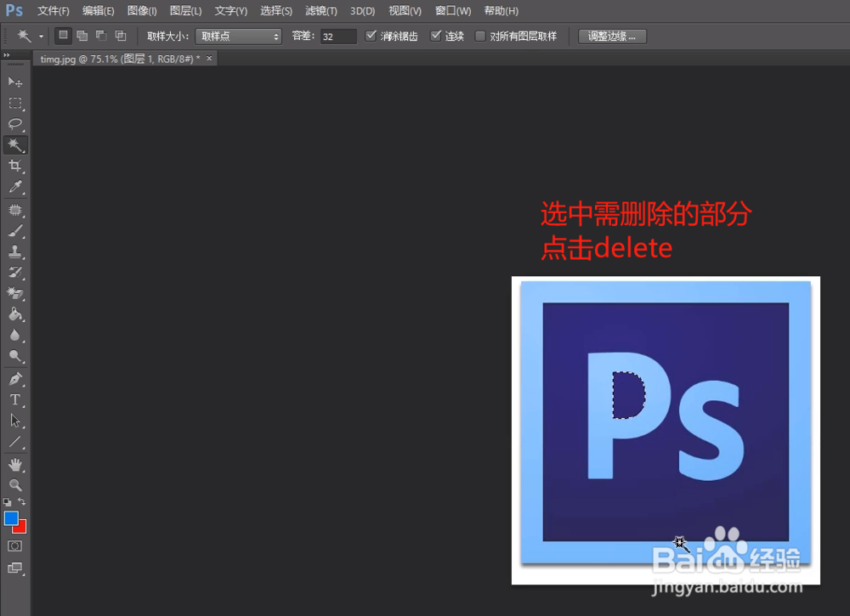The height and width of the screenshot is (616, 850).
Task: Open the 图层(L) menu
Action: (x=185, y=11)
